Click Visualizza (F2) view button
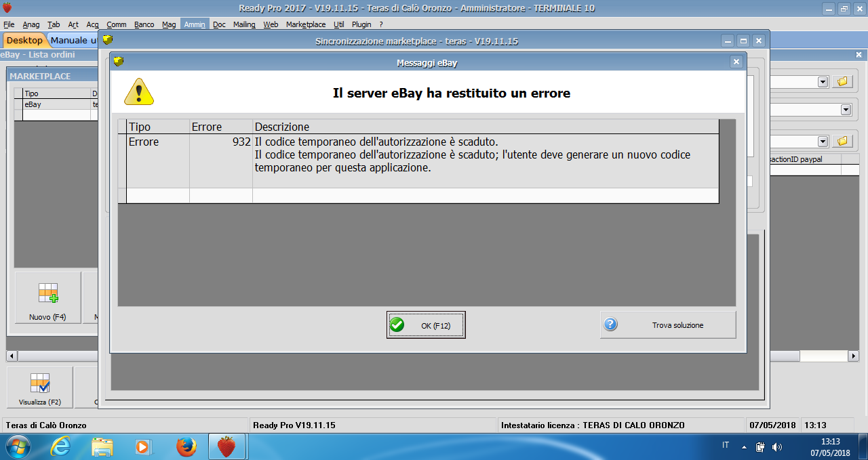The image size is (868, 460). 40,388
